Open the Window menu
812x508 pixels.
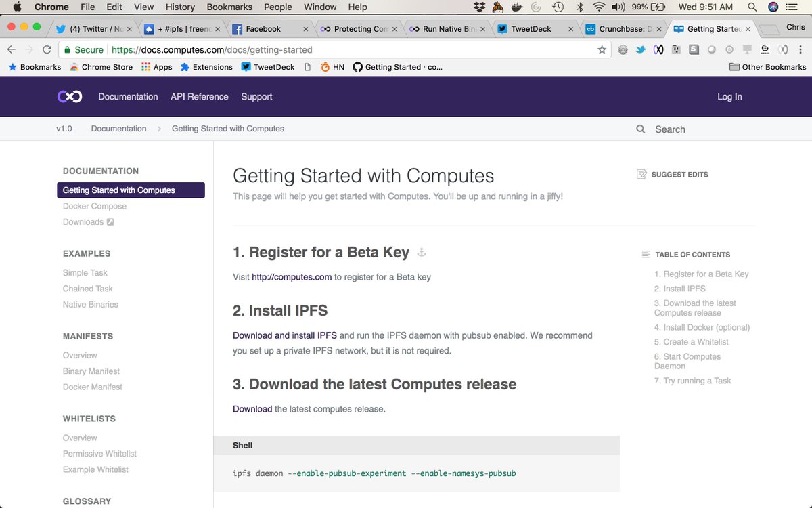pyautogui.click(x=320, y=7)
